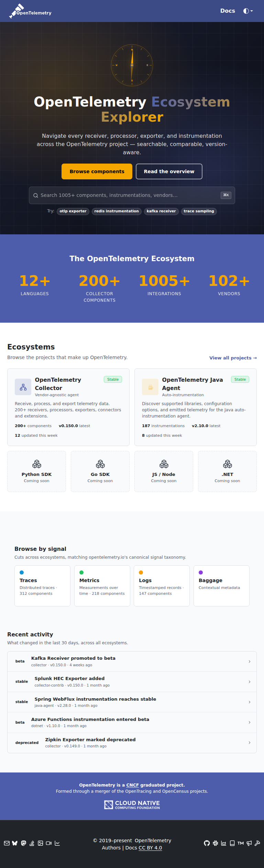264x868 pixels.
Task: Open the OpenTelemetry Collector card title
Action: click(x=58, y=384)
